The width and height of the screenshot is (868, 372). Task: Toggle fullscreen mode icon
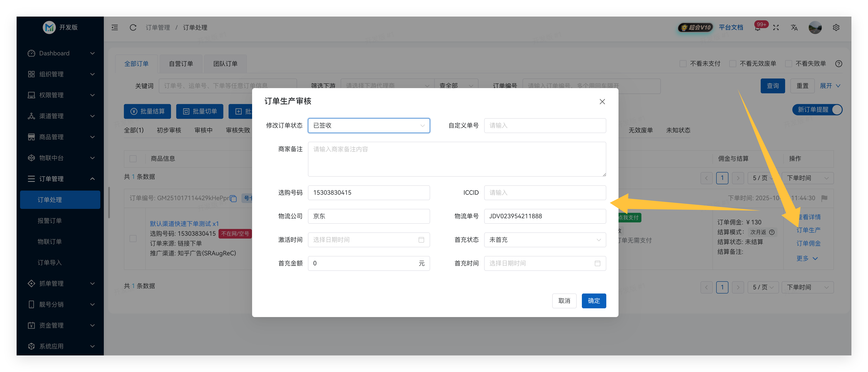coord(776,28)
